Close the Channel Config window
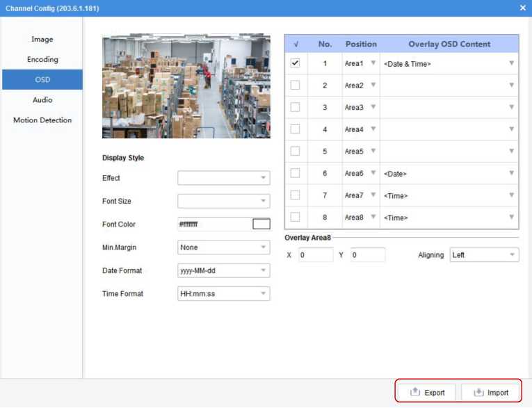The image size is (532, 408). [x=522, y=8]
